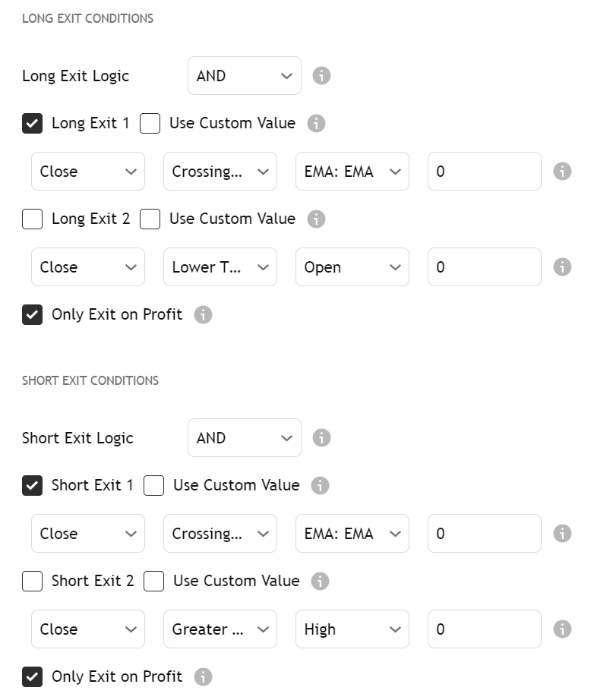
Task: Click the info icon ending the Long Exit 2 row
Action: (562, 266)
